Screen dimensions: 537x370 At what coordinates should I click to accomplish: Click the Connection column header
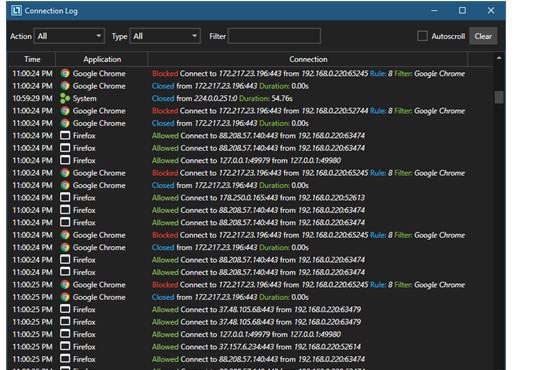(x=308, y=59)
